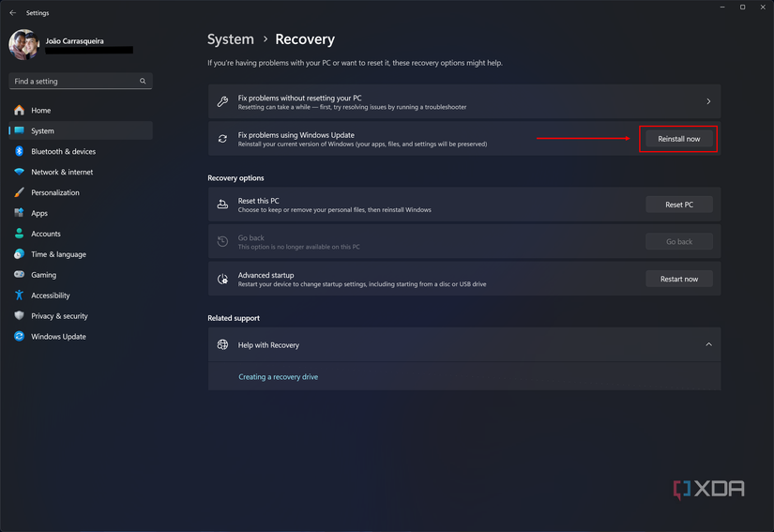
Task: Click the Time & language globe clock icon
Action: [20, 254]
